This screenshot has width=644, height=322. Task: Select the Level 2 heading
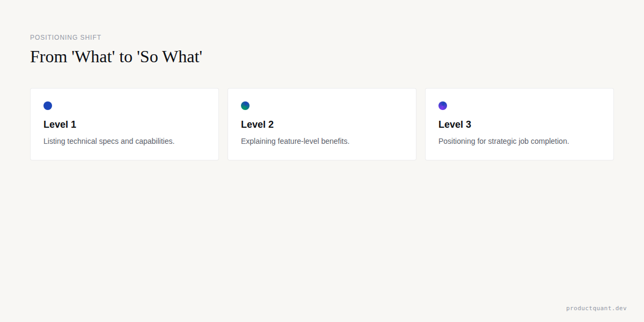pos(257,125)
